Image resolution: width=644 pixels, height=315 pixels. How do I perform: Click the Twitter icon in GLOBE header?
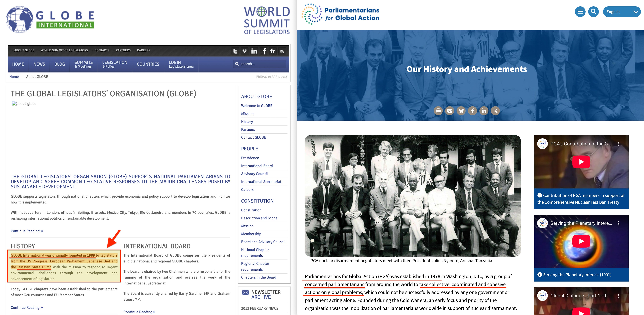click(235, 51)
